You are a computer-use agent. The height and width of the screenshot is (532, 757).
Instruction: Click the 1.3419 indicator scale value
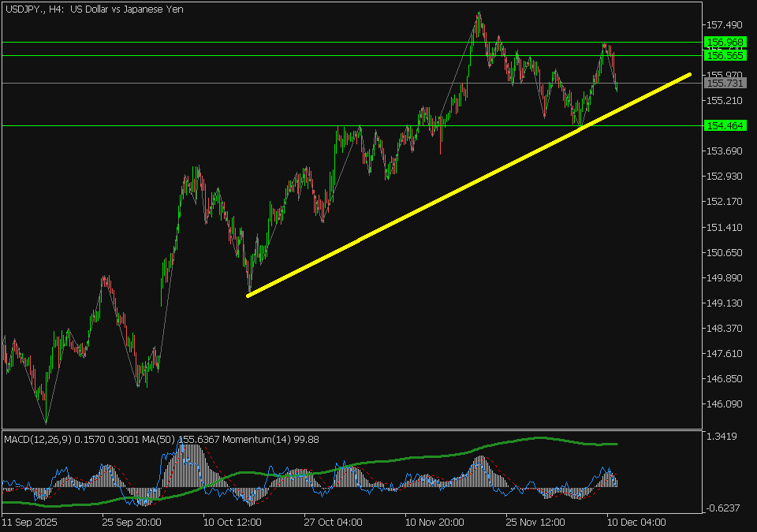click(x=722, y=437)
